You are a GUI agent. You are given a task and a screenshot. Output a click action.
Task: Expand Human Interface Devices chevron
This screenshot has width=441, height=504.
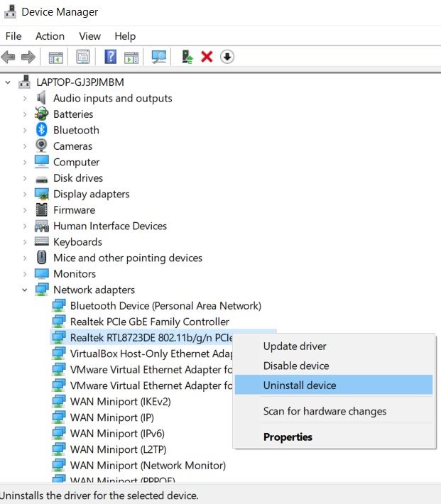coord(25,226)
